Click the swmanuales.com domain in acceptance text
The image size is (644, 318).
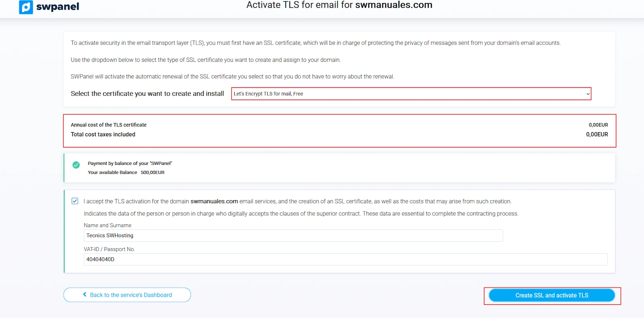click(214, 201)
